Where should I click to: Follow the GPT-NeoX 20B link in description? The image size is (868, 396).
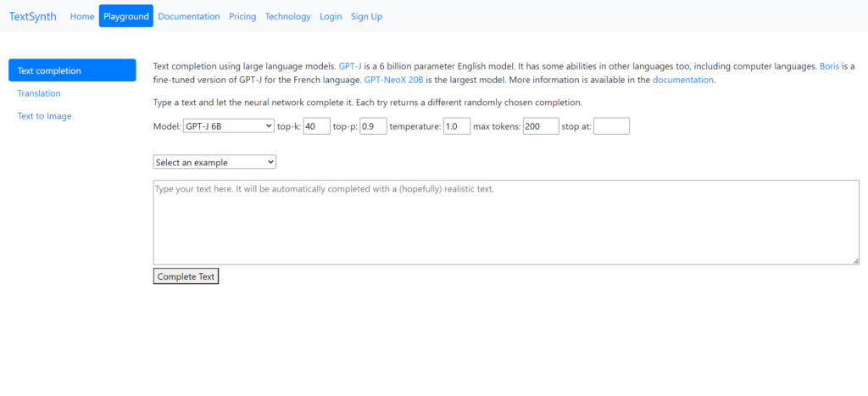pyautogui.click(x=393, y=80)
